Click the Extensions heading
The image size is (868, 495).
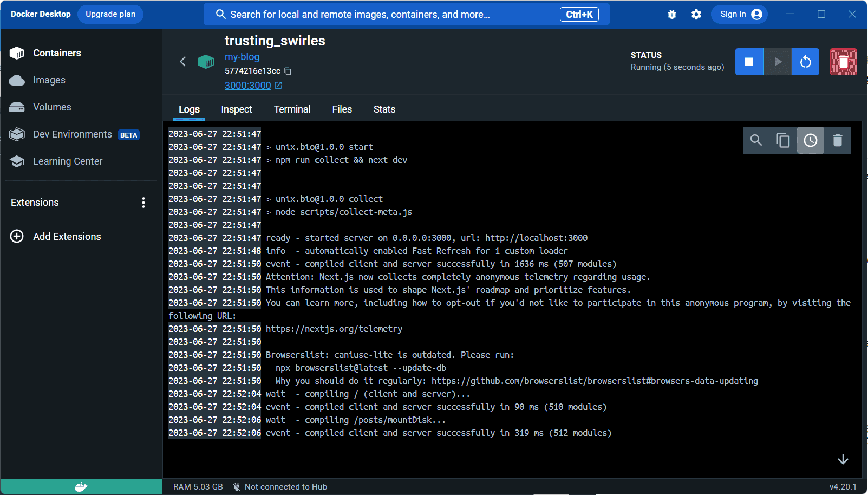[35, 203]
